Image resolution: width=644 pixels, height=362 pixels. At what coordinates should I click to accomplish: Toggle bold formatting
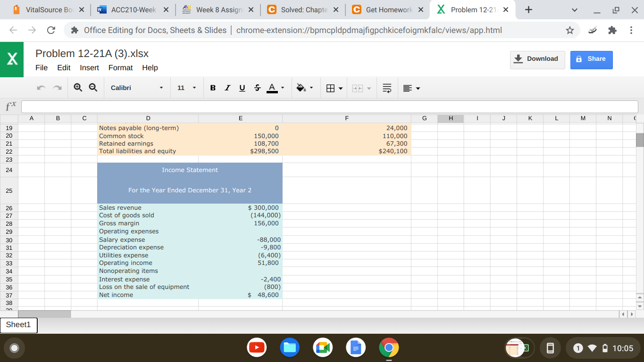point(213,88)
